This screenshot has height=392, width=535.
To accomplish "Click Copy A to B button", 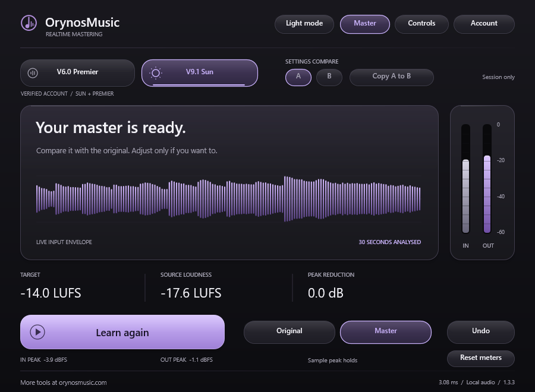I will coord(391,77).
